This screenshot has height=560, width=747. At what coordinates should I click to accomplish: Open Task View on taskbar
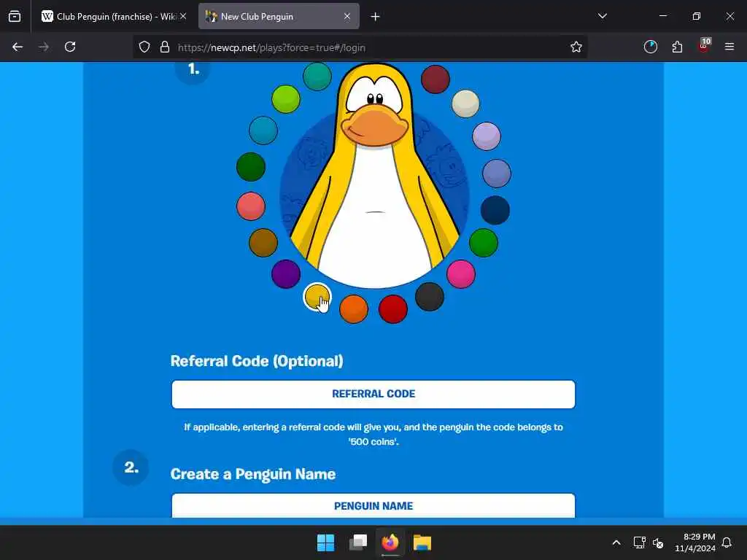[358, 542]
